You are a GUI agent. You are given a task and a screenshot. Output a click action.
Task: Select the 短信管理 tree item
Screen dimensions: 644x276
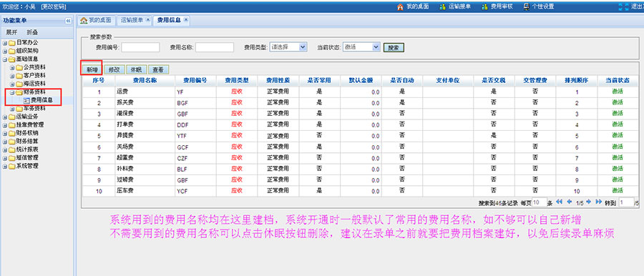[27, 158]
